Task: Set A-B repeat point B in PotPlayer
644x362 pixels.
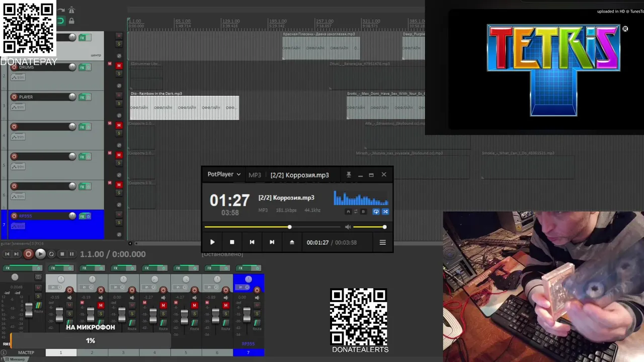Action: point(364,212)
